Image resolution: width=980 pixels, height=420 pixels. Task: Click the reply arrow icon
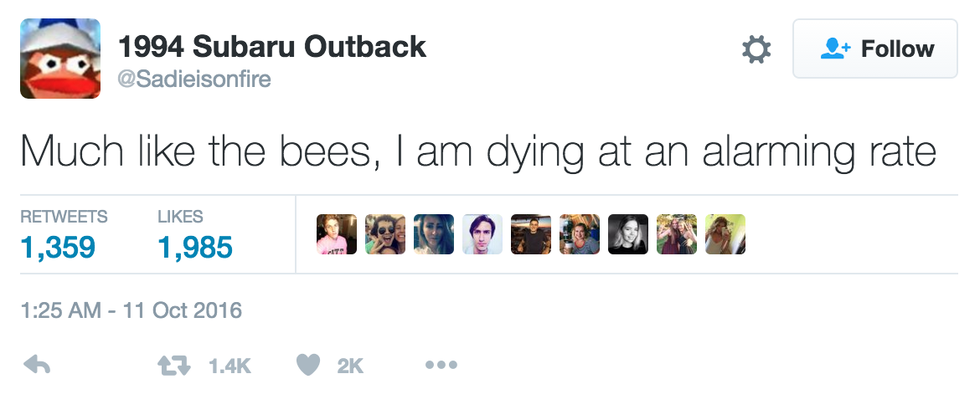coord(37,366)
